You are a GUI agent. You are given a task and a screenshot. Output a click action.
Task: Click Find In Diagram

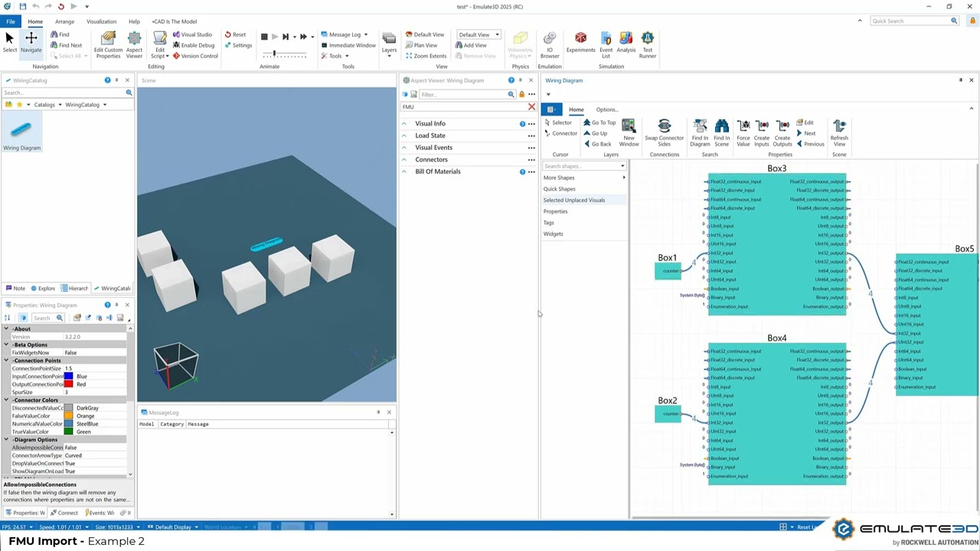click(700, 132)
